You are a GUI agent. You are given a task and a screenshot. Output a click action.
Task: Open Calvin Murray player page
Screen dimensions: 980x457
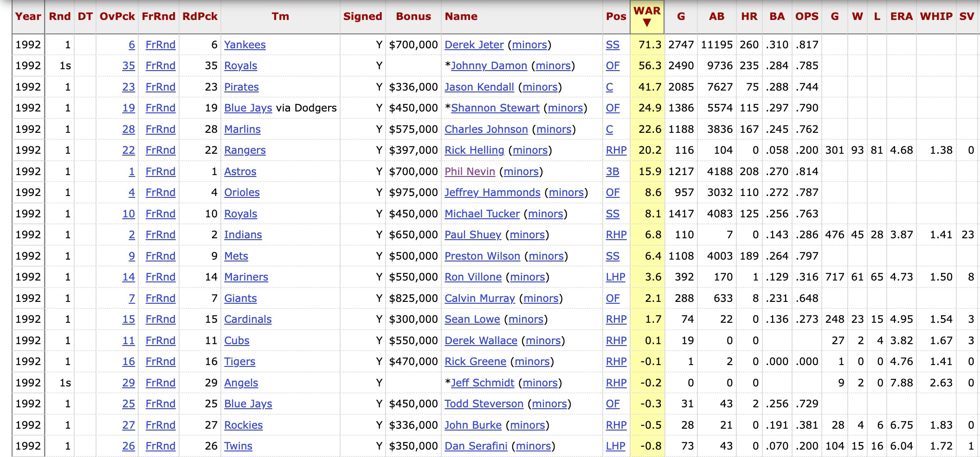[x=480, y=299]
